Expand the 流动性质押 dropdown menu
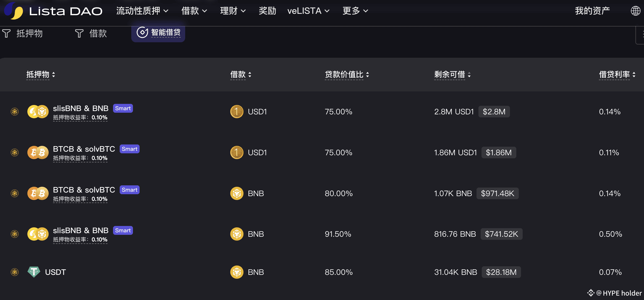Image resolution: width=644 pixels, height=300 pixels. [x=142, y=11]
